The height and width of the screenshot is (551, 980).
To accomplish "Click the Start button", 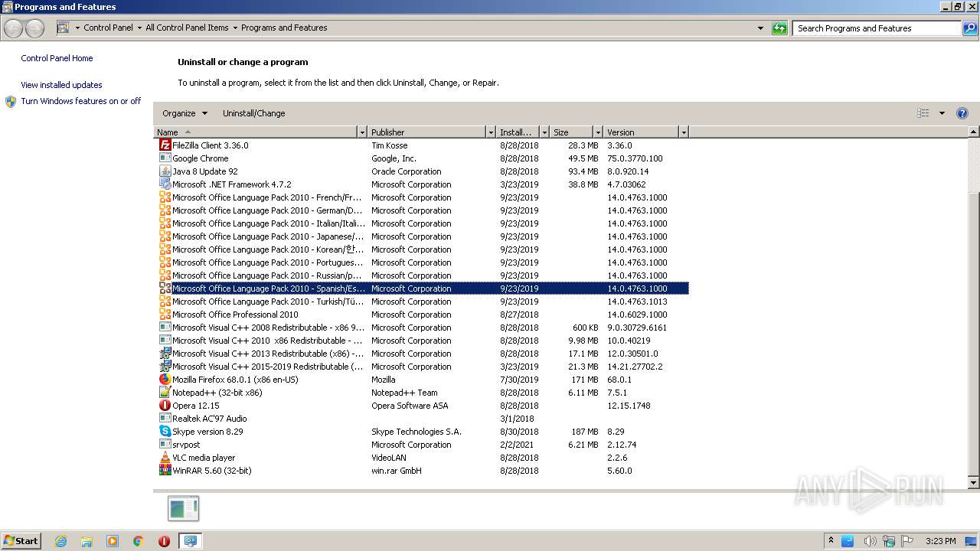I will pos(21,541).
